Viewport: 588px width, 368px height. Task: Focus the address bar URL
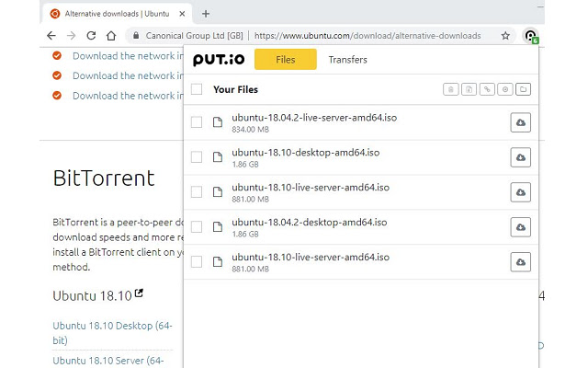pos(367,36)
